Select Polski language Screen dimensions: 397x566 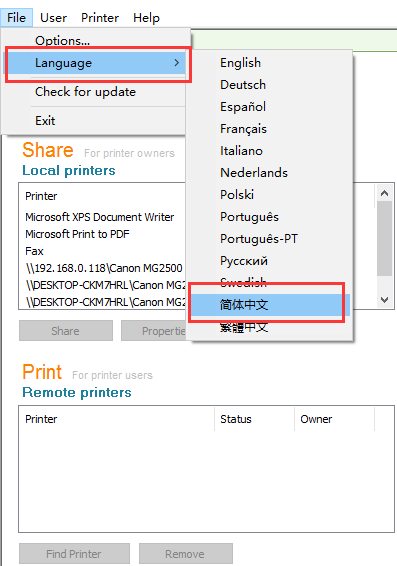coord(270,195)
